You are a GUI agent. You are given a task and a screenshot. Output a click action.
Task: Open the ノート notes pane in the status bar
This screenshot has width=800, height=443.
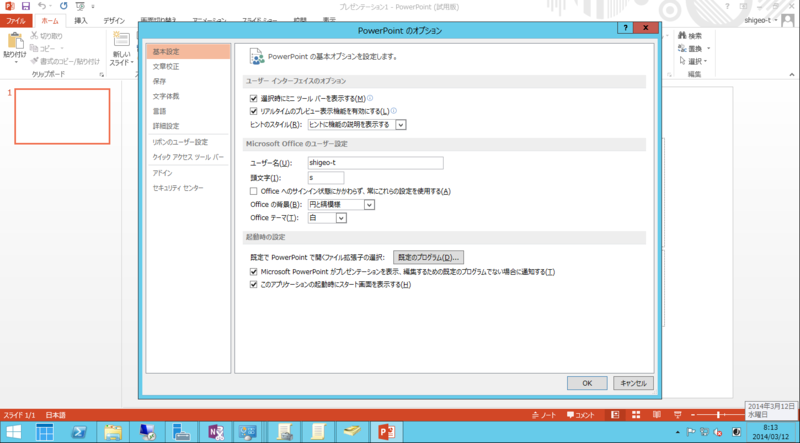(x=544, y=415)
